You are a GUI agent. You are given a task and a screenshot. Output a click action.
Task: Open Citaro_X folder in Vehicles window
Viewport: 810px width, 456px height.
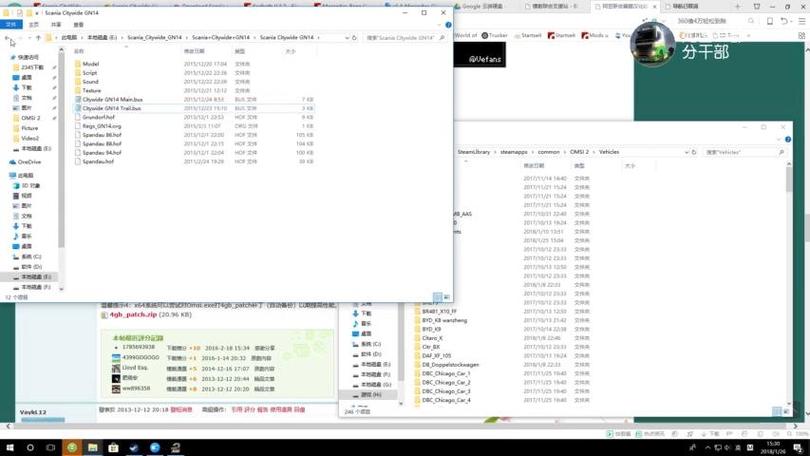point(432,338)
